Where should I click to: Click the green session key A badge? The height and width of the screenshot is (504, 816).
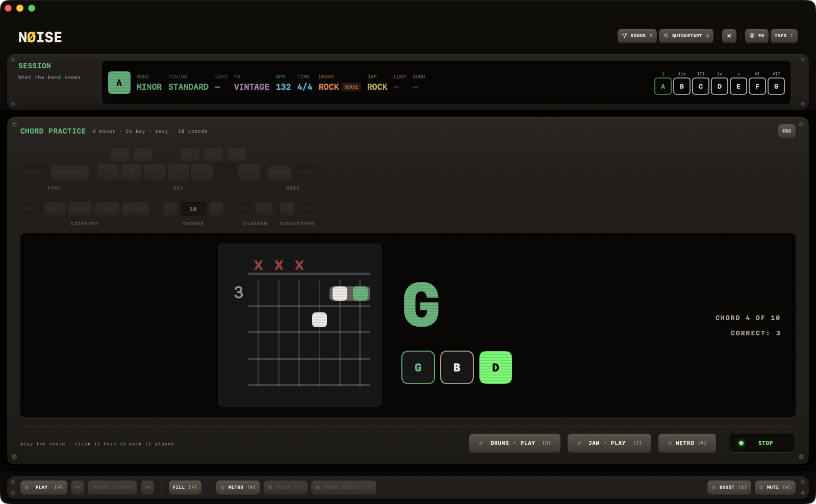(119, 83)
